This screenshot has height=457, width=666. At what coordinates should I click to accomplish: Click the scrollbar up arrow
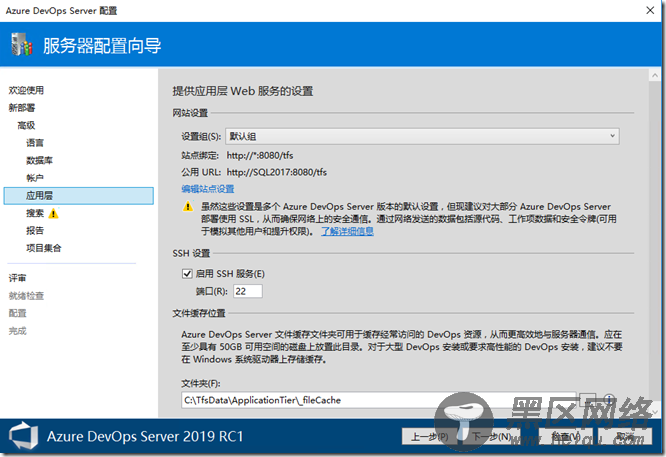655,76
